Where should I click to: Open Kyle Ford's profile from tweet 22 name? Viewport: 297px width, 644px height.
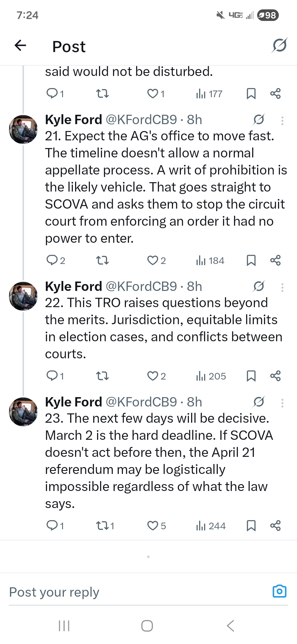point(73,286)
